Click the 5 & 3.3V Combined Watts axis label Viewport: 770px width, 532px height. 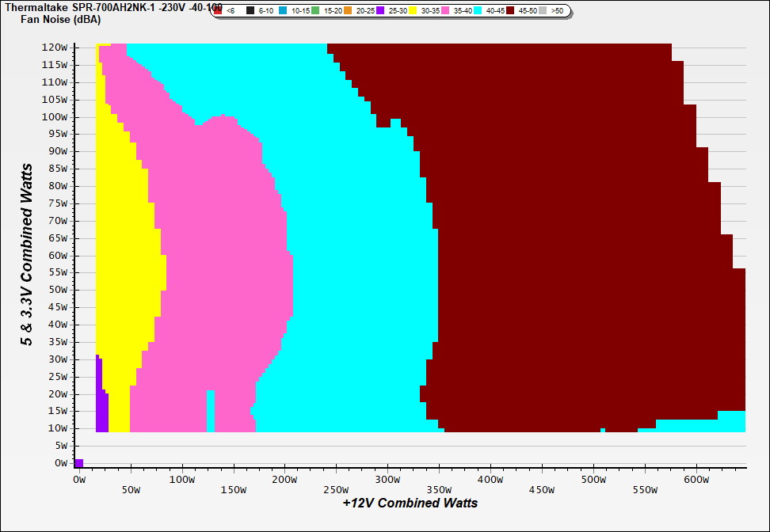tap(27, 255)
